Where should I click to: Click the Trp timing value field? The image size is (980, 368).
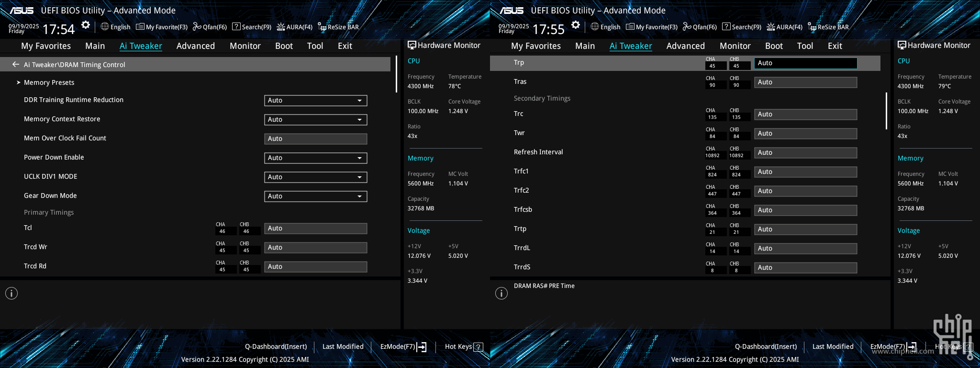(x=806, y=63)
